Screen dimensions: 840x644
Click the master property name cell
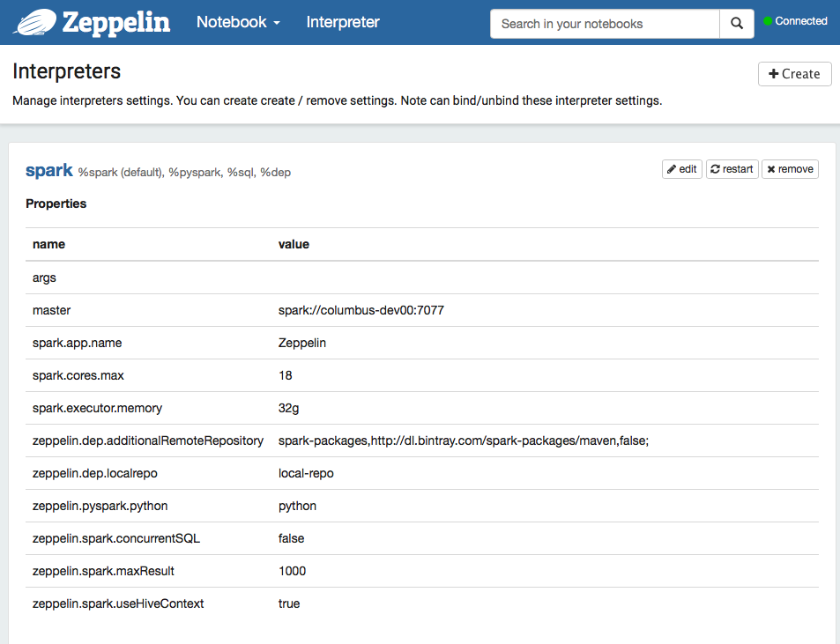pyautogui.click(x=51, y=310)
